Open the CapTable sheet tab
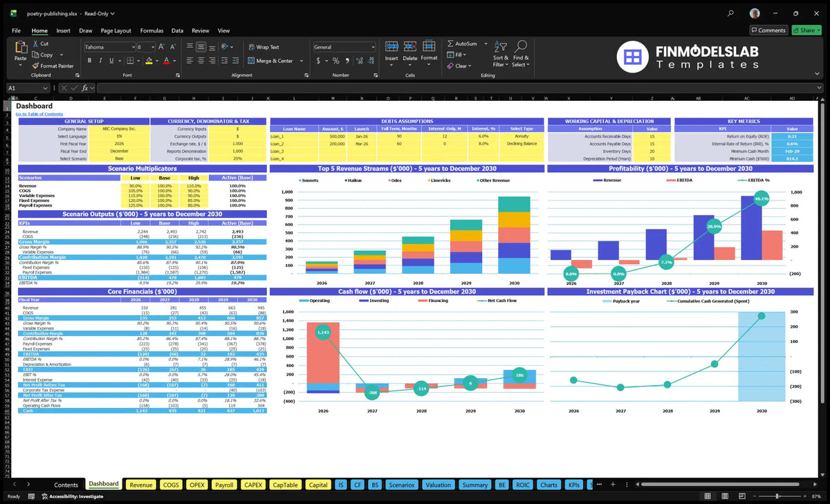 (x=285, y=485)
